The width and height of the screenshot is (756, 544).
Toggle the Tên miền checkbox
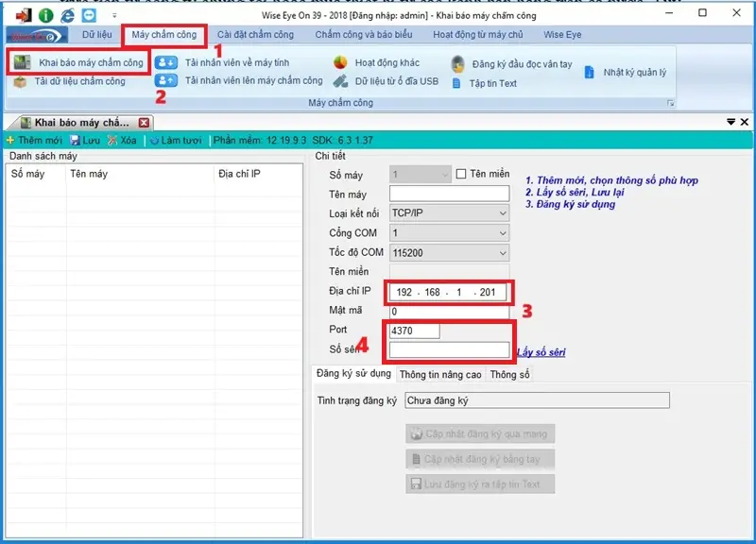click(461, 174)
